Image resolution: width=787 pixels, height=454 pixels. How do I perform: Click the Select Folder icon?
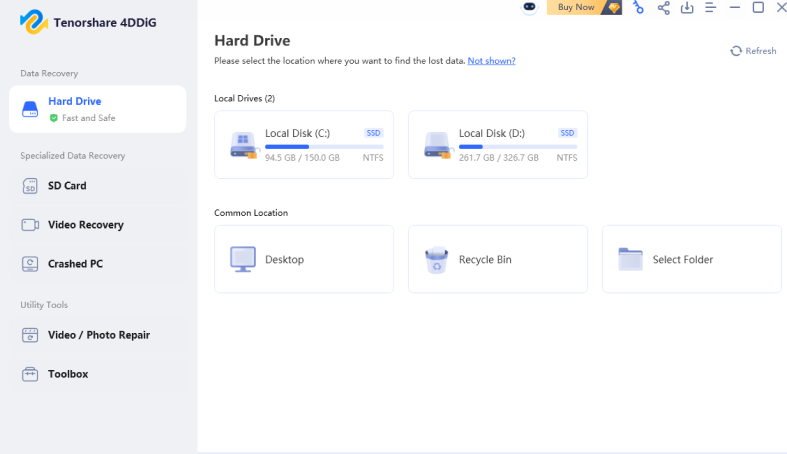630,259
